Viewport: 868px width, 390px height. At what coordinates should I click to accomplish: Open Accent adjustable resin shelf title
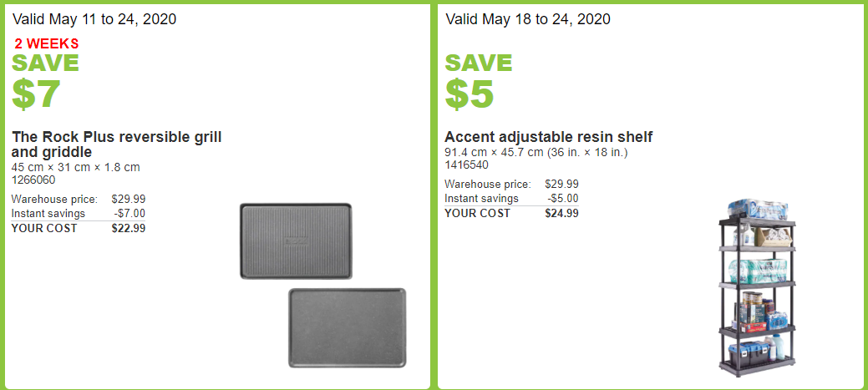(x=549, y=137)
